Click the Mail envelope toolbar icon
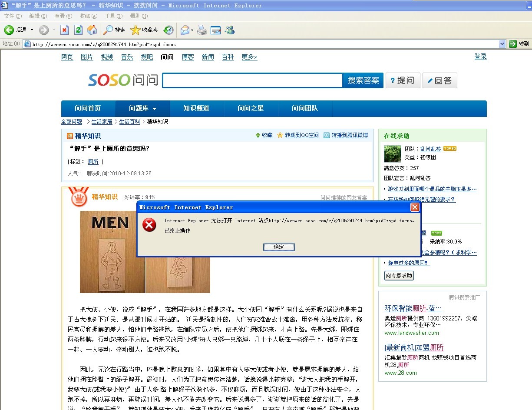Image resolution: width=532 pixels, height=410 pixels. pyautogui.click(x=185, y=30)
